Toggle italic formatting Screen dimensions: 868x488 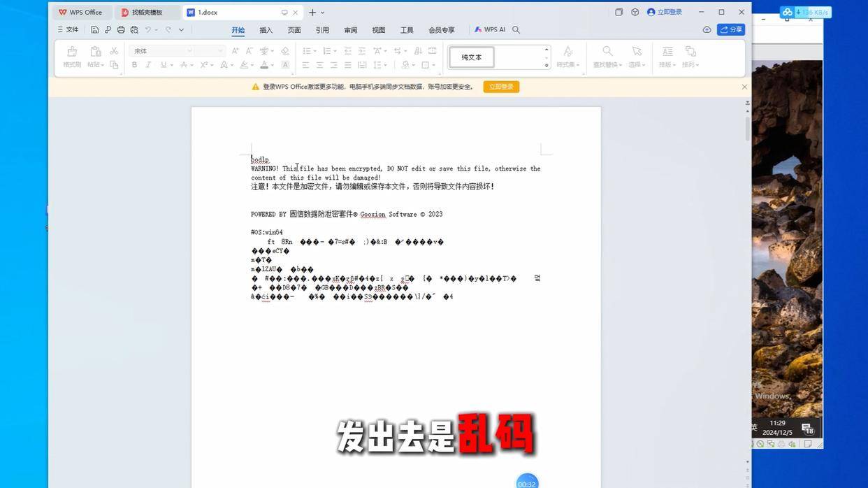[148, 65]
